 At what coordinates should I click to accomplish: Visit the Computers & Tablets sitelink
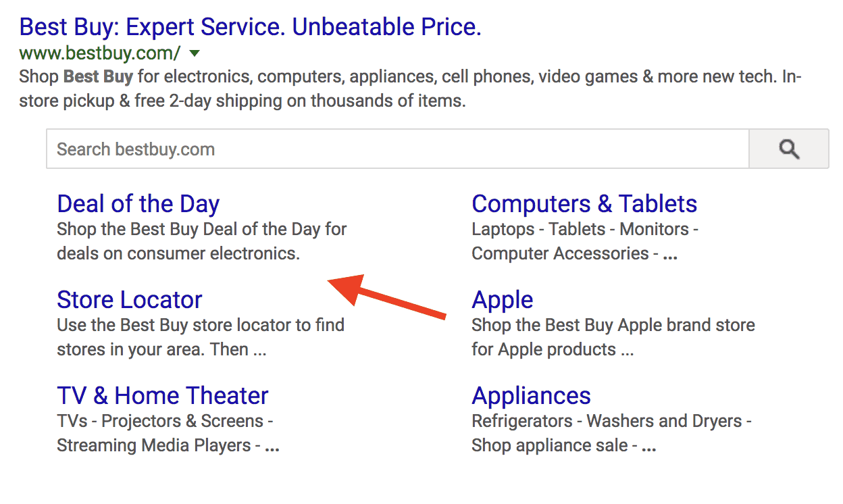[584, 204]
